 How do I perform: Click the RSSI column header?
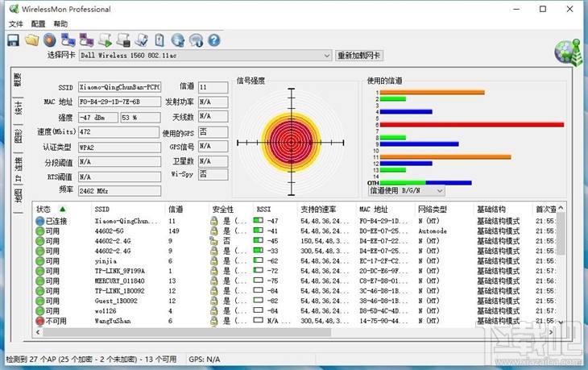pyautogui.click(x=263, y=209)
